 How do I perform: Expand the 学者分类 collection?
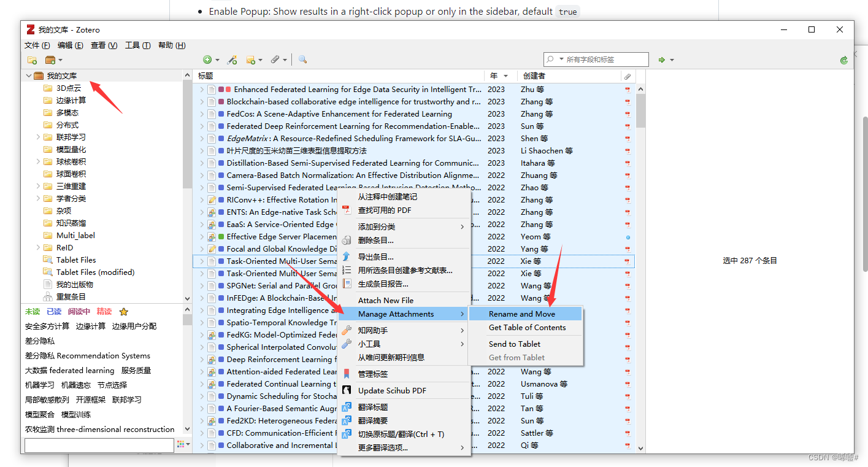(x=39, y=199)
